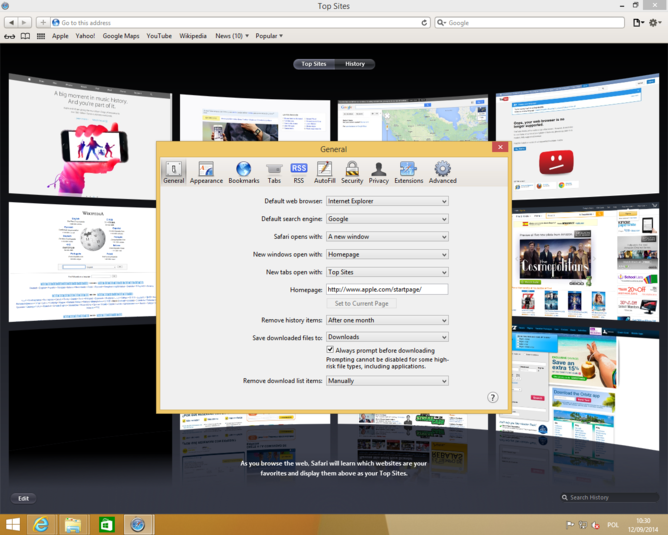Toggle Always prompt before downloading checkbox
The height and width of the screenshot is (535, 668).
tap(330, 350)
